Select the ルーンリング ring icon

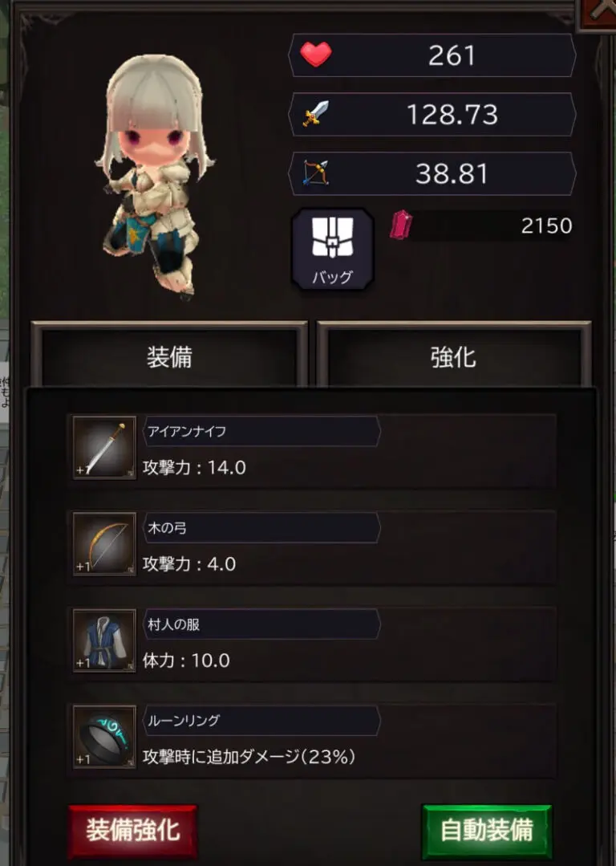(x=104, y=737)
